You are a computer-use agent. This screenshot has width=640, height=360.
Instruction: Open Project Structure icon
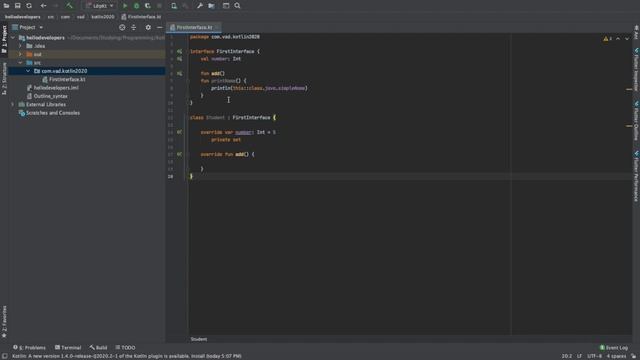[x=211, y=6]
